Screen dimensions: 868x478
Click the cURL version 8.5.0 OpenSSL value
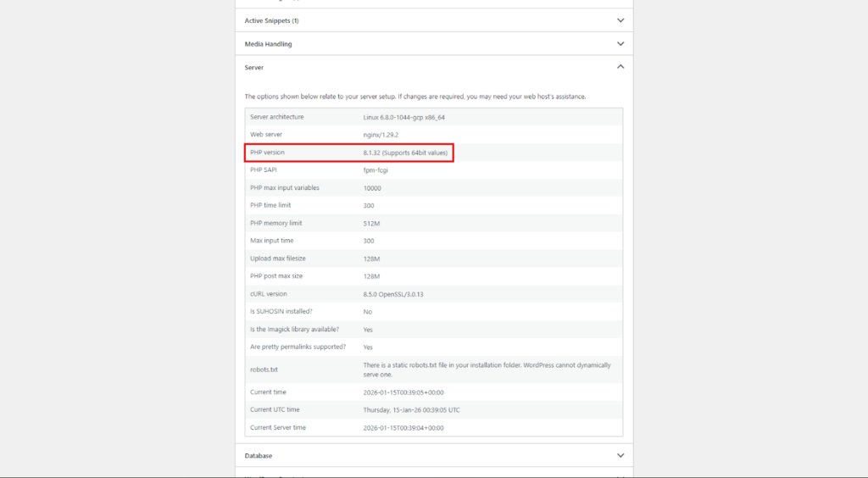click(392, 294)
